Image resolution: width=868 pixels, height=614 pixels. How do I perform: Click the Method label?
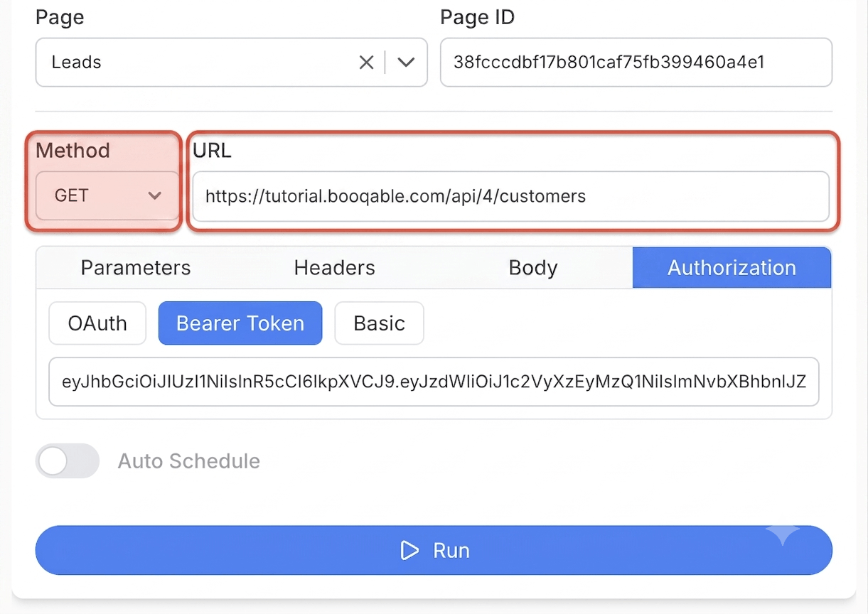pyautogui.click(x=73, y=151)
